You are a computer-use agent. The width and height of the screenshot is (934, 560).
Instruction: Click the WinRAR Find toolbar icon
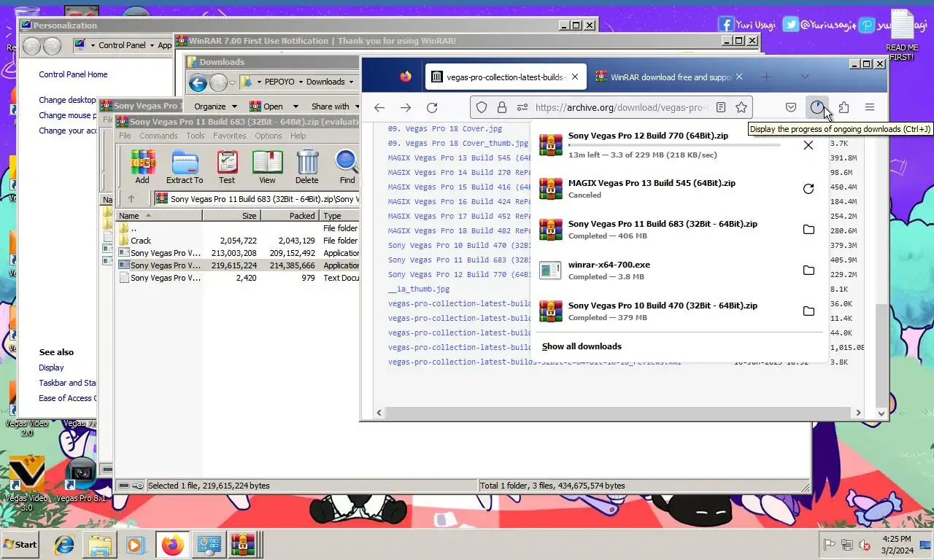click(347, 167)
